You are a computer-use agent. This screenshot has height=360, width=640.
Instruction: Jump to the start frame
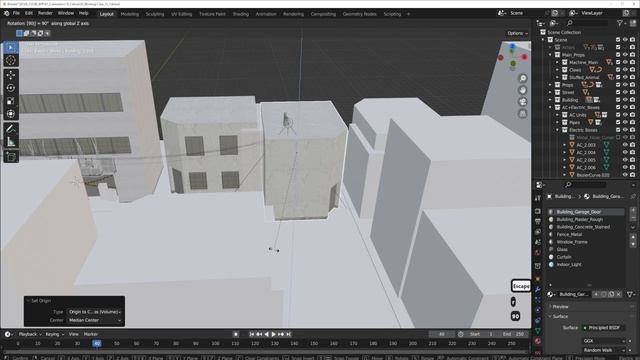pyautogui.click(x=251, y=334)
